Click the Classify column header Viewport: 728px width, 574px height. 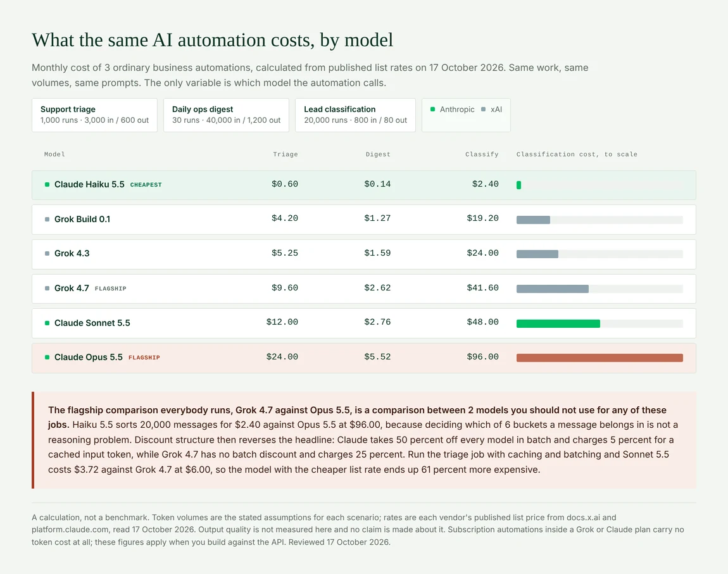click(482, 154)
